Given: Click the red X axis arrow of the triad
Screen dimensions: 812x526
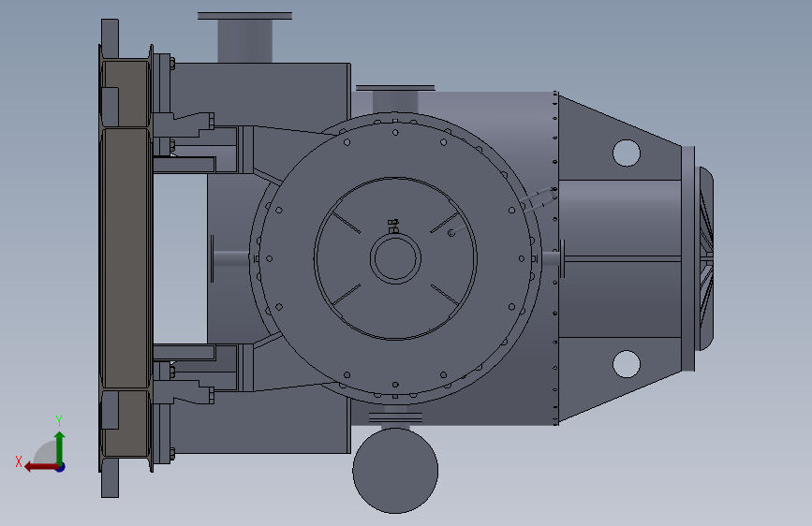Looking at the screenshot, I should (x=41, y=467).
